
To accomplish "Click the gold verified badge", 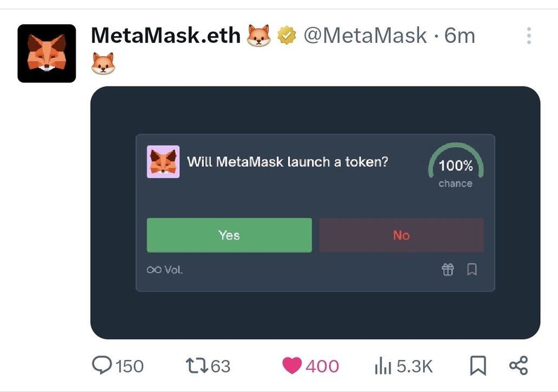I will (x=287, y=36).
